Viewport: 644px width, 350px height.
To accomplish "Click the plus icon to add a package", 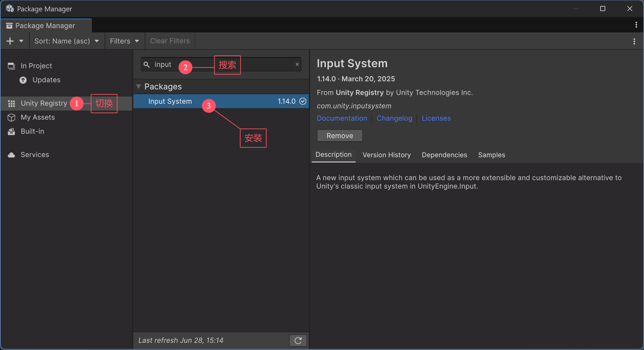I will pos(10,41).
